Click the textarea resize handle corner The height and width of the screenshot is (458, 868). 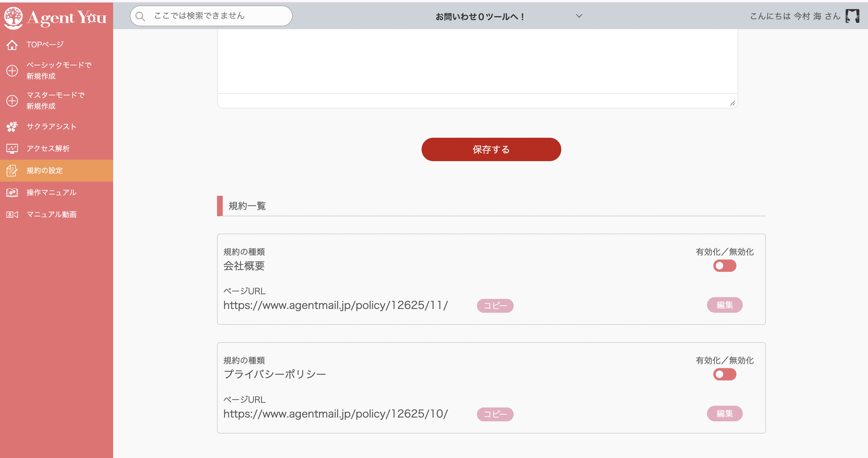(733, 103)
